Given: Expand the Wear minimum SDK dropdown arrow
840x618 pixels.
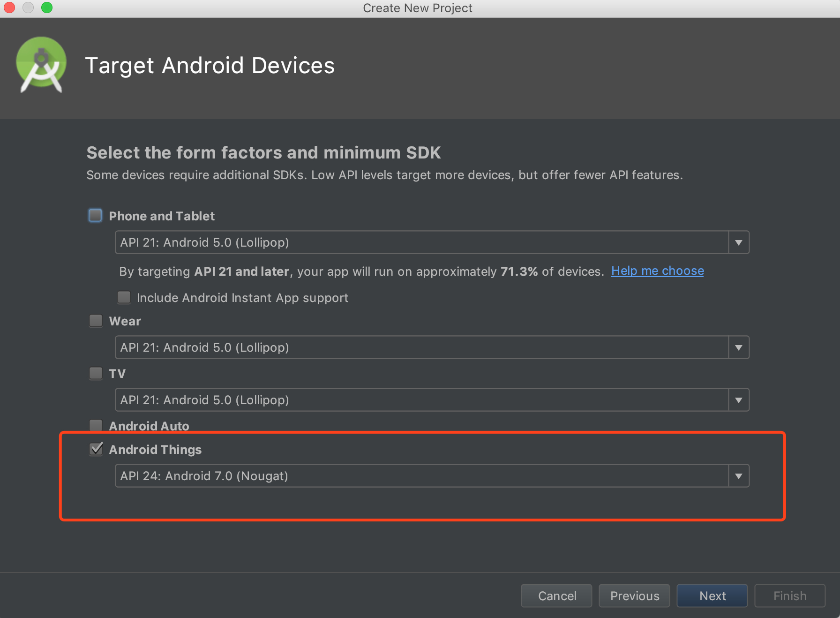Looking at the screenshot, I should pos(739,347).
